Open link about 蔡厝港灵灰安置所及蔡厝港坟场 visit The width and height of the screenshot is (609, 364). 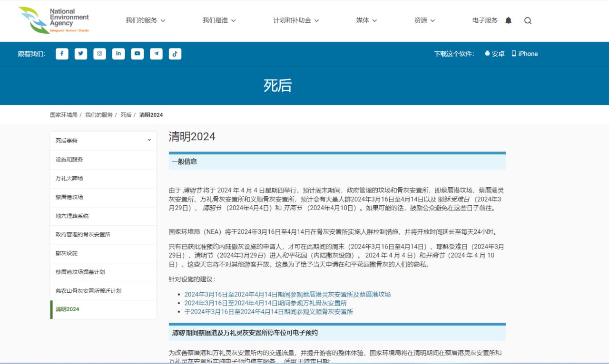287,294
